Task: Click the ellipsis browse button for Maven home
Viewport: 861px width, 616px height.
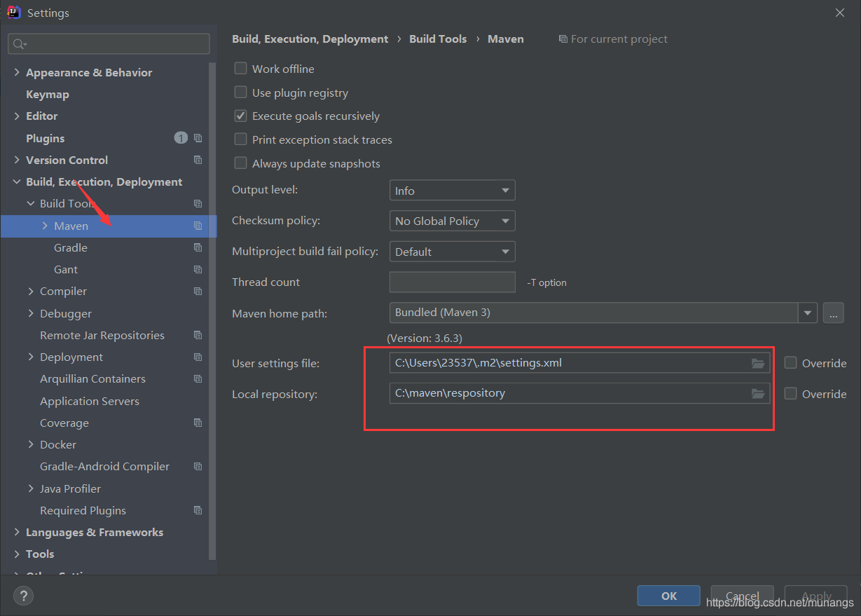Action: click(833, 313)
